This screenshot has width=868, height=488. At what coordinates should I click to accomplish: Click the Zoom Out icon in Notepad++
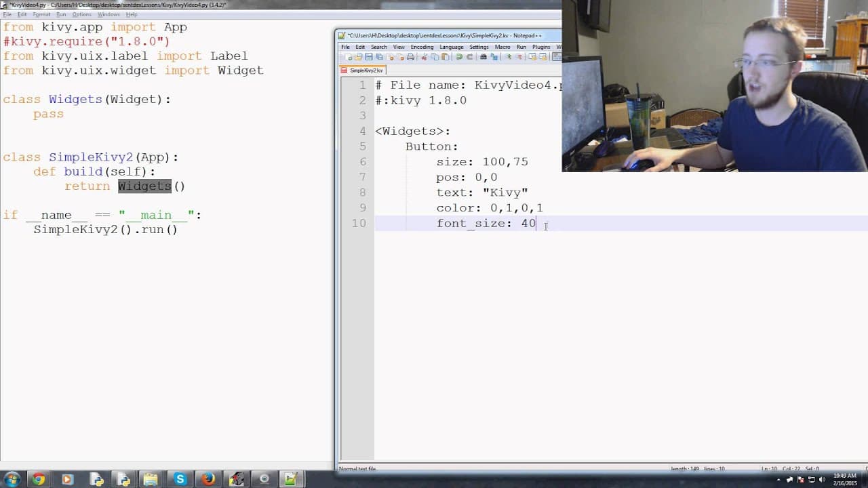[519, 57]
